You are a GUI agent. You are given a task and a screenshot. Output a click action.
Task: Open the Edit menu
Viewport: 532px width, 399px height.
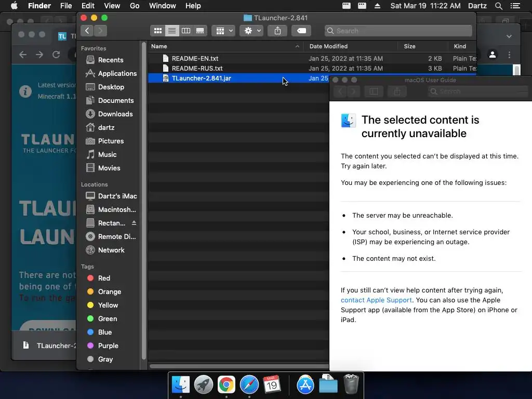click(88, 6)
